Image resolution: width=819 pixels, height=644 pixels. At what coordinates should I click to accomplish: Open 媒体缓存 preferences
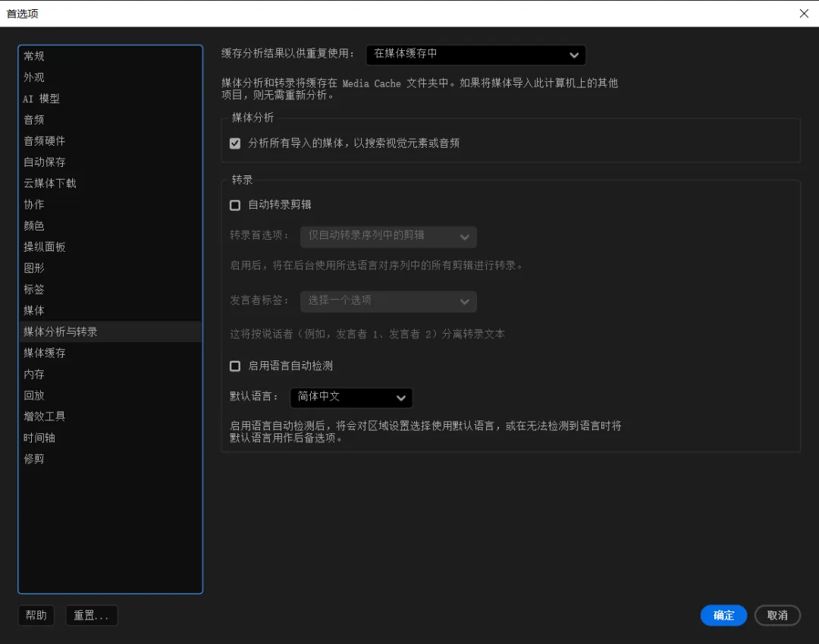110,353
